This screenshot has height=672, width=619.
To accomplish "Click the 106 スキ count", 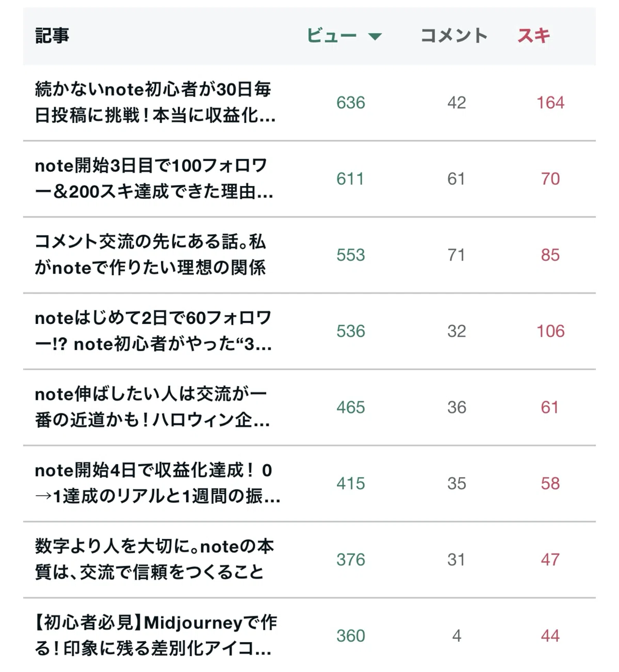I will coord(550,331).
